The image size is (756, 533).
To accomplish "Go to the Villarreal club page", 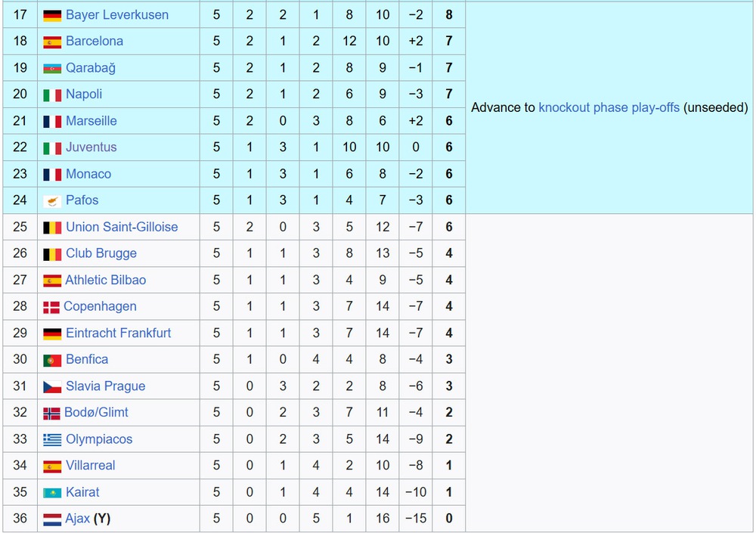I will tap(91, 466).
